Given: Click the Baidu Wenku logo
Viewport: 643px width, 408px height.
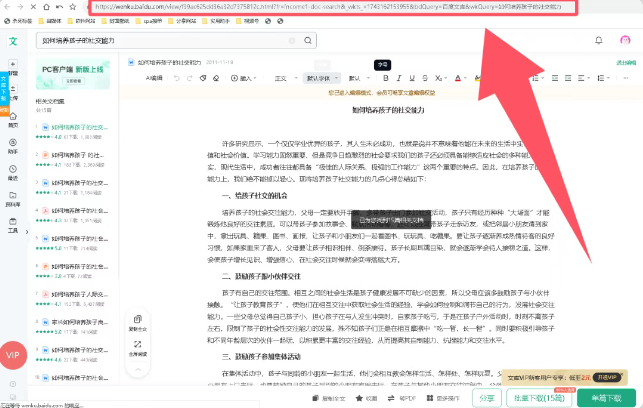Looking at the screenshot, I should pos(13,41).
